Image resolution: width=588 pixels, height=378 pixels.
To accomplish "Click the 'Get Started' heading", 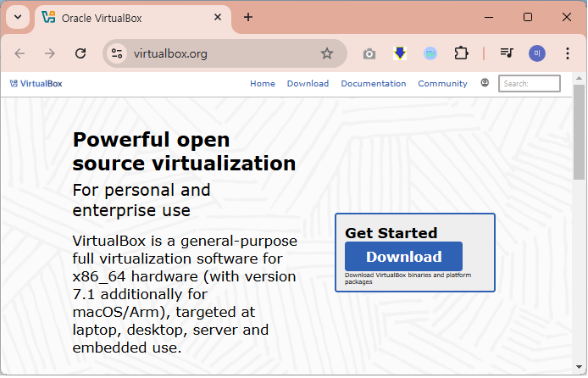I will tap(391, 233).
